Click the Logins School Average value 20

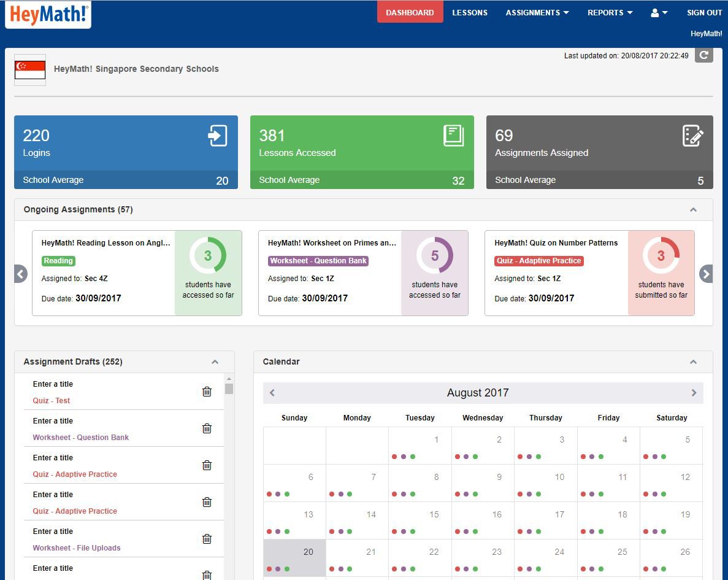tap(223, 181)
